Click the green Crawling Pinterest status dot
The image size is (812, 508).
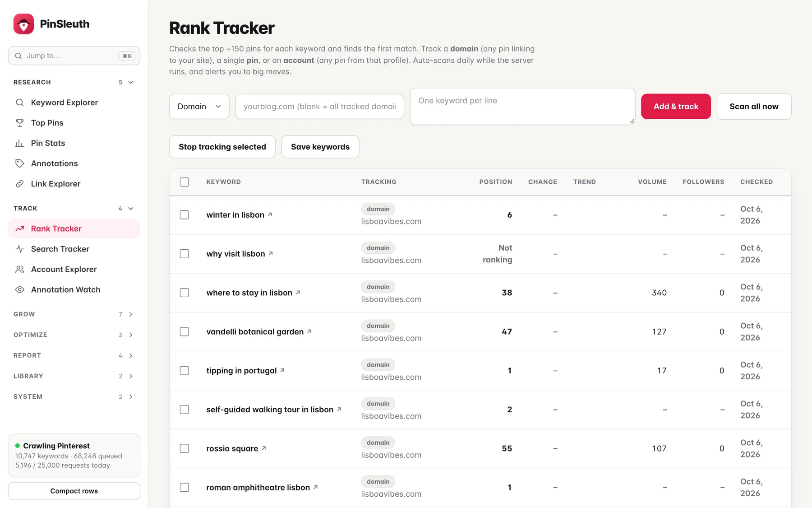(18, 446)
